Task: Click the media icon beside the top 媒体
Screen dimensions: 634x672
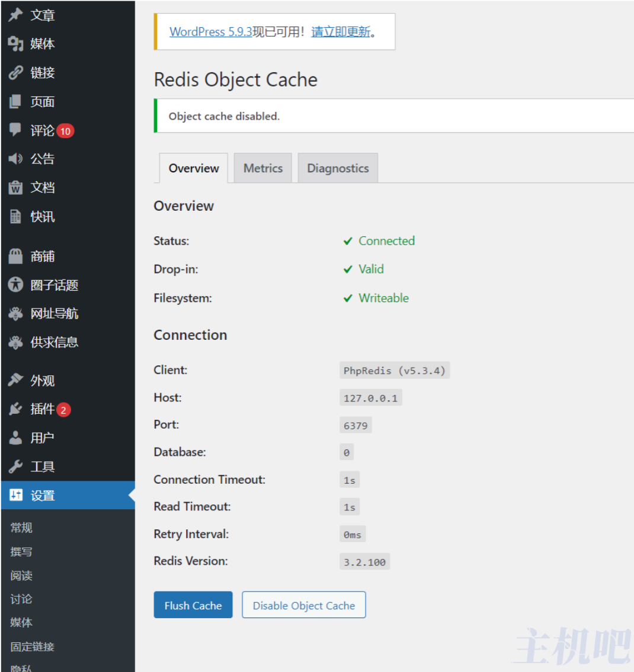Action: point(15,44)
